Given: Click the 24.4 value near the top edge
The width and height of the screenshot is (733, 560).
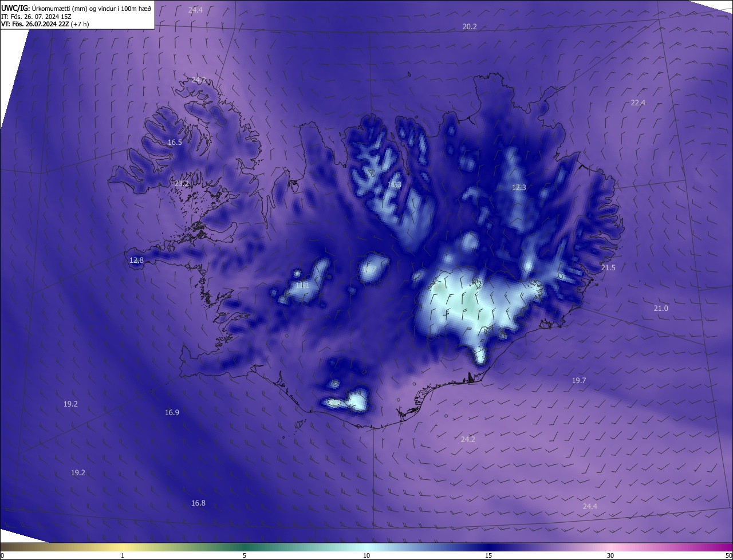Looking at the screenshot, I should point(195,10).
